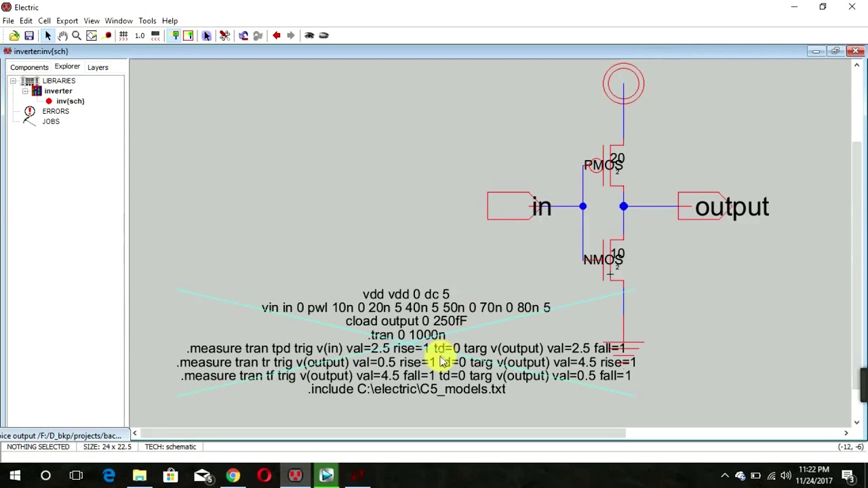Click the Open Library folder icon
The height and width of the screenshot is (488, 868).
click(14, 35)
